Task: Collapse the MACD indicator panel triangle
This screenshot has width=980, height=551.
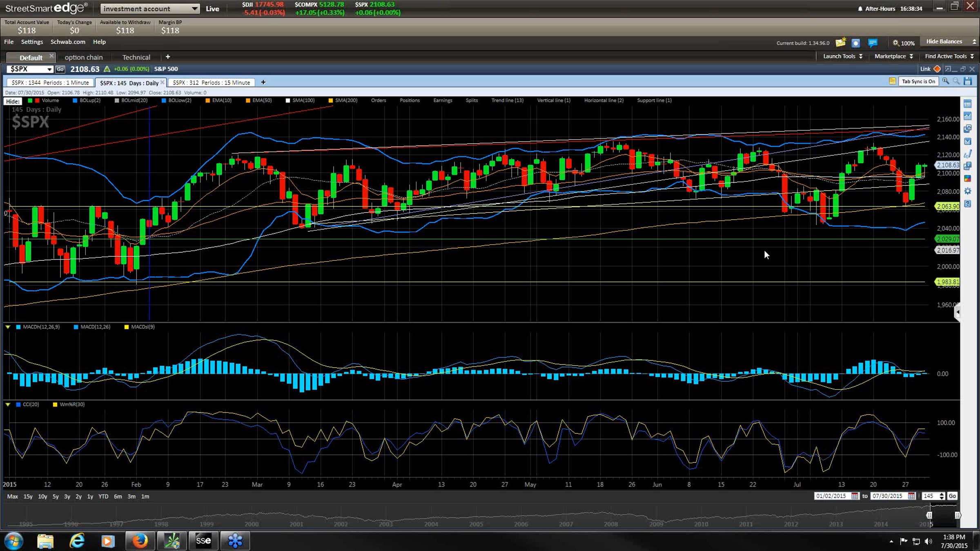Action: (x=8, y=327)
